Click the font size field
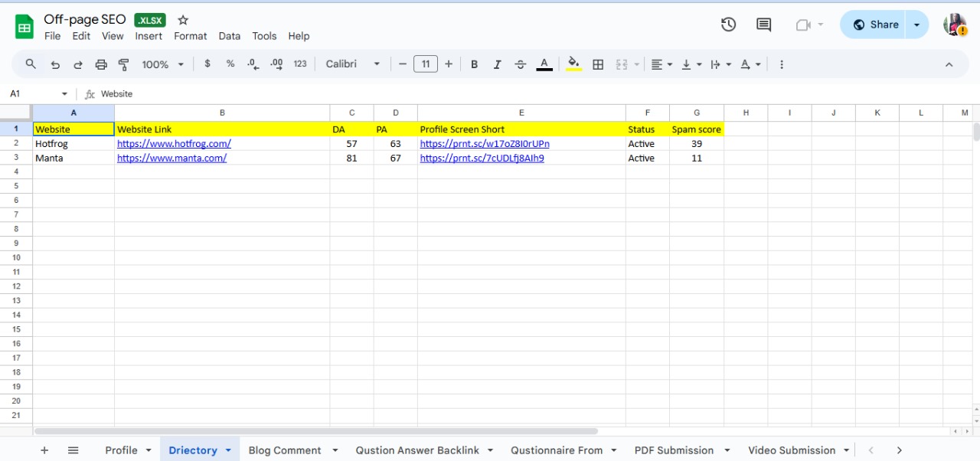 426,64
